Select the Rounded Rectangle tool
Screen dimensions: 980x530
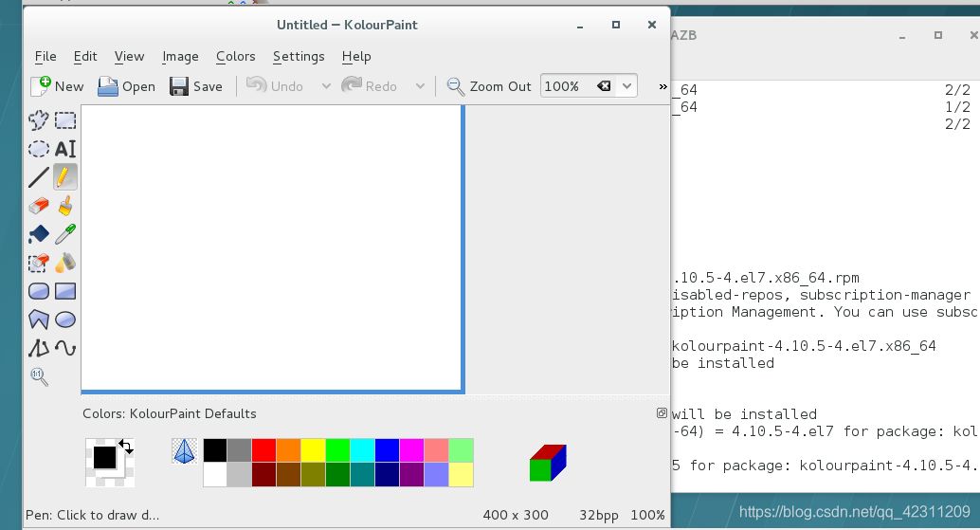(39, 291)
